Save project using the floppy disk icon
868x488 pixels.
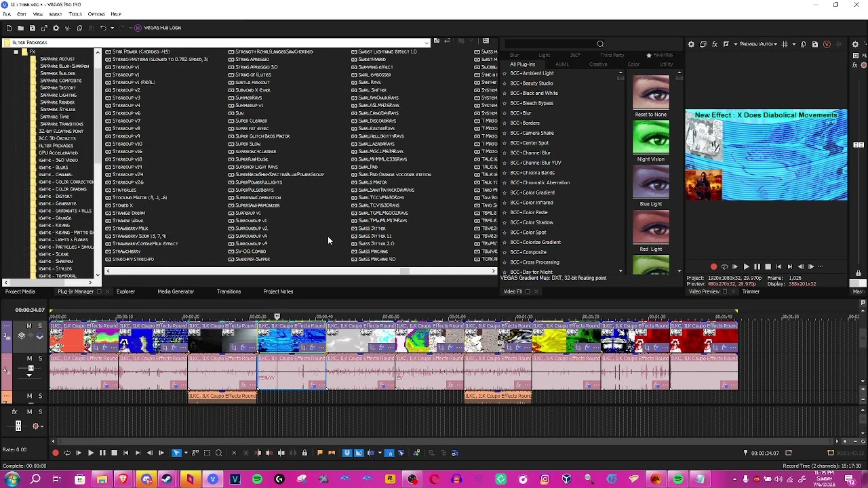(32, 28)
